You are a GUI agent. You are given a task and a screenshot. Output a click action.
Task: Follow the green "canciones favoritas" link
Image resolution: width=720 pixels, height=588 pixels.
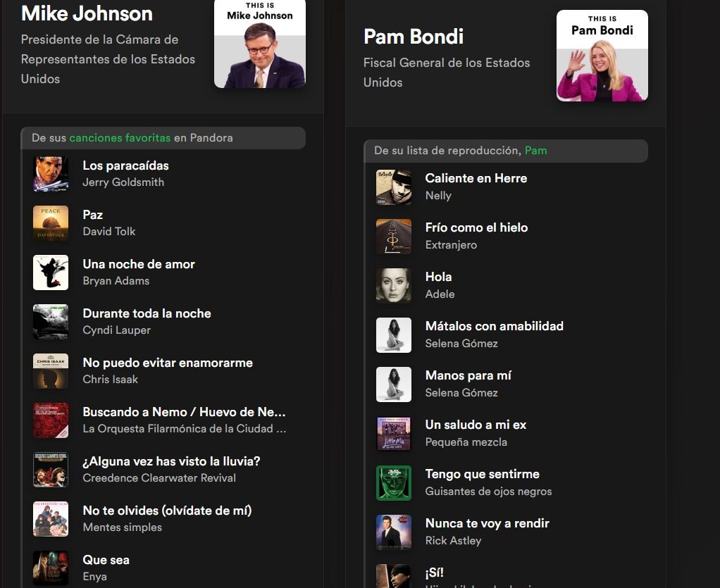[120, 138]
